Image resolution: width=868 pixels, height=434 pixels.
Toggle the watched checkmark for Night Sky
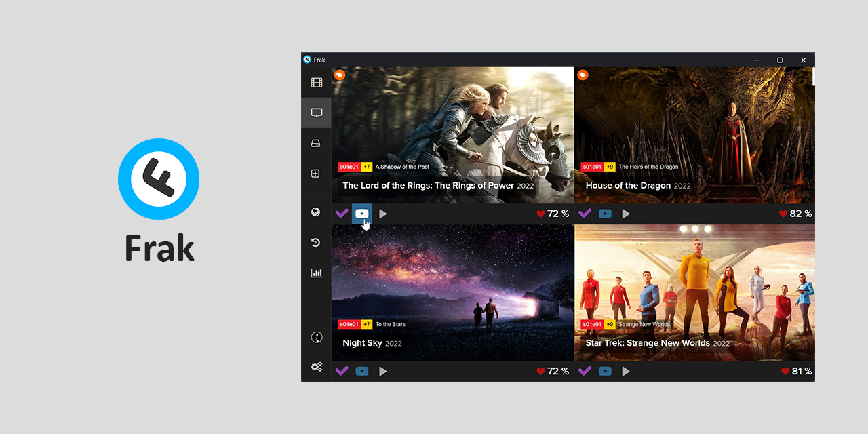pos(342,371)
